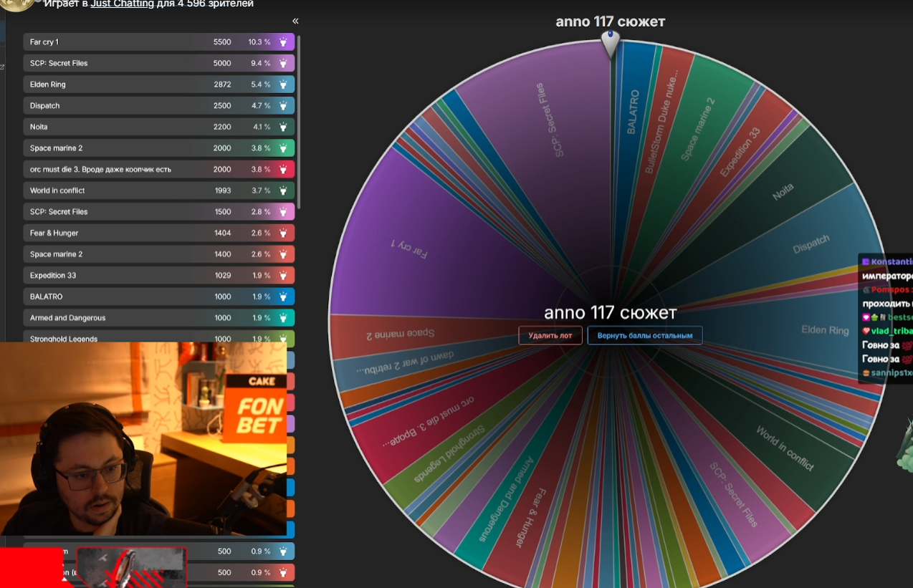Click the 1029 amount on Expedition 33 row
This screenshot has height=588, width=913.
[222, 275]
